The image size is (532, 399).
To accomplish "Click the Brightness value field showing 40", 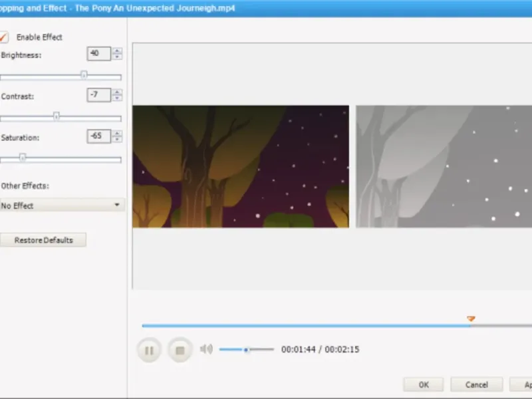I will (x=98, y=54).
